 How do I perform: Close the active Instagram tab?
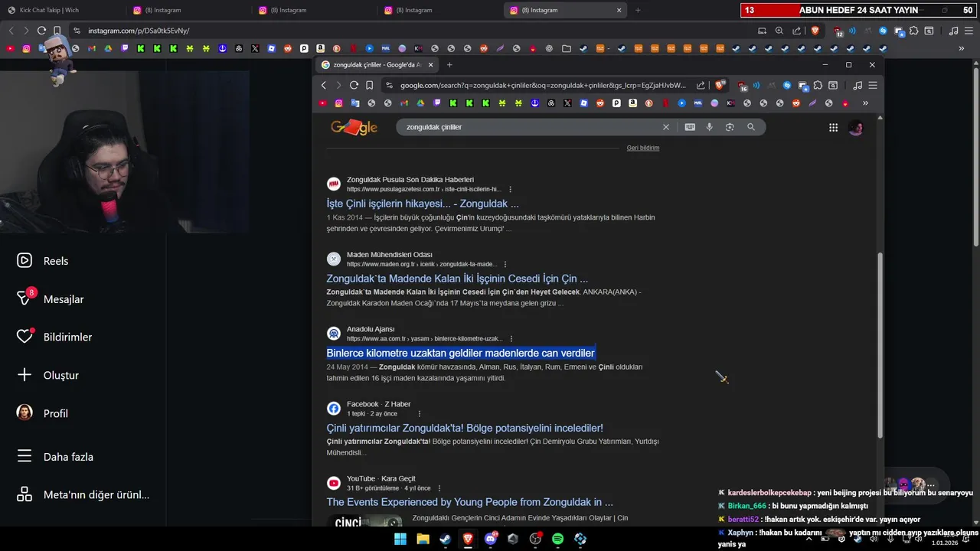(619, 10)
